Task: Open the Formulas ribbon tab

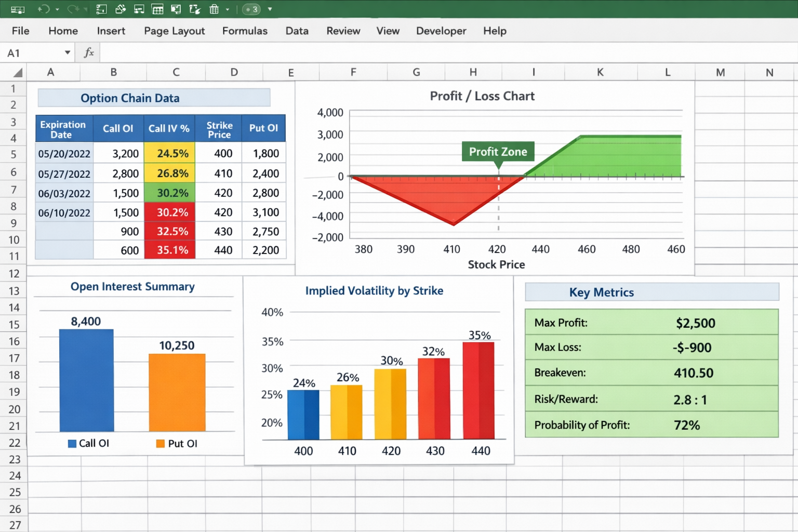Action: click(x=245, y=31)
